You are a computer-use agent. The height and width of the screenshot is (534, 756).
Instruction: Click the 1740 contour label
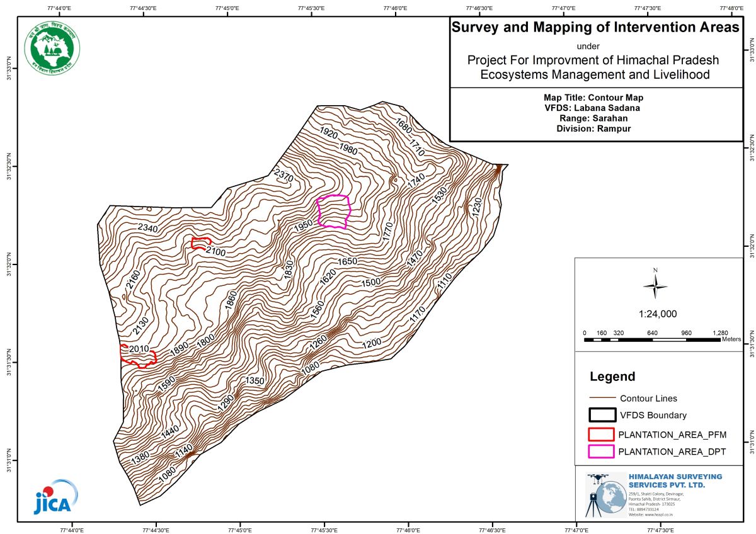click(416, 181)
